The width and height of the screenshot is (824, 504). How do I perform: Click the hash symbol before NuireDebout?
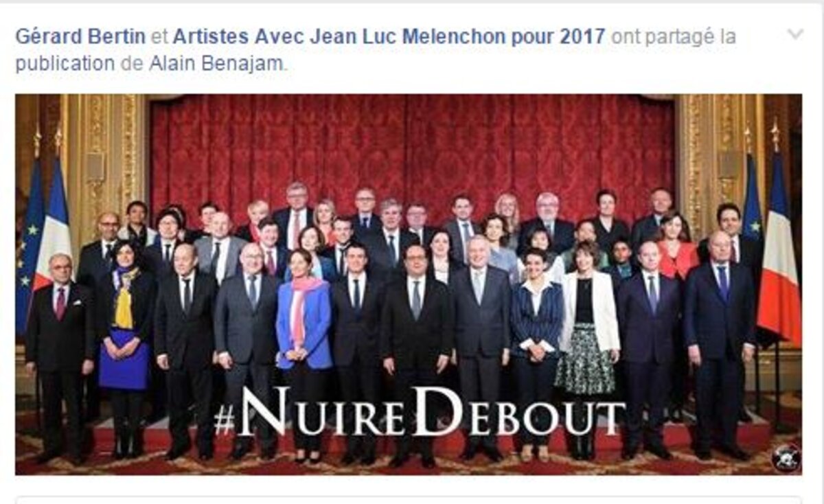[x=224, y=419]
